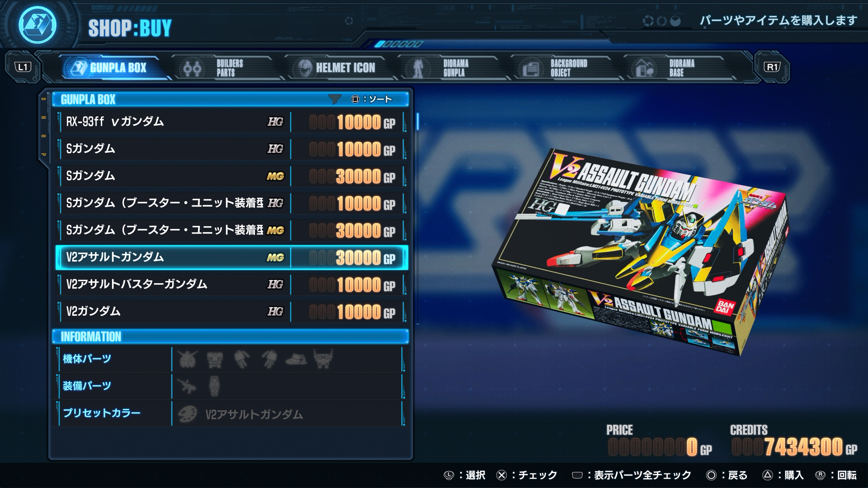Select Sガンダム booster unit MG row

click(231, 230)
